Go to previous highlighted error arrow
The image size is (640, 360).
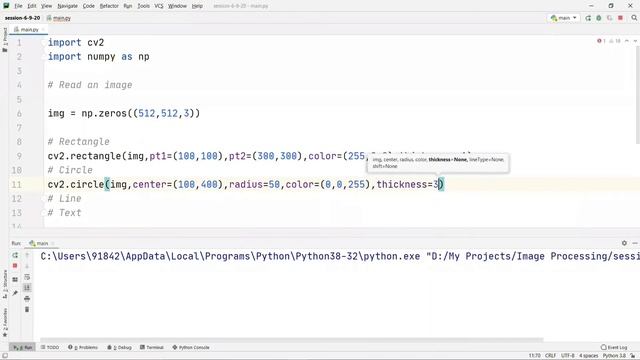(x=627, y=41)
